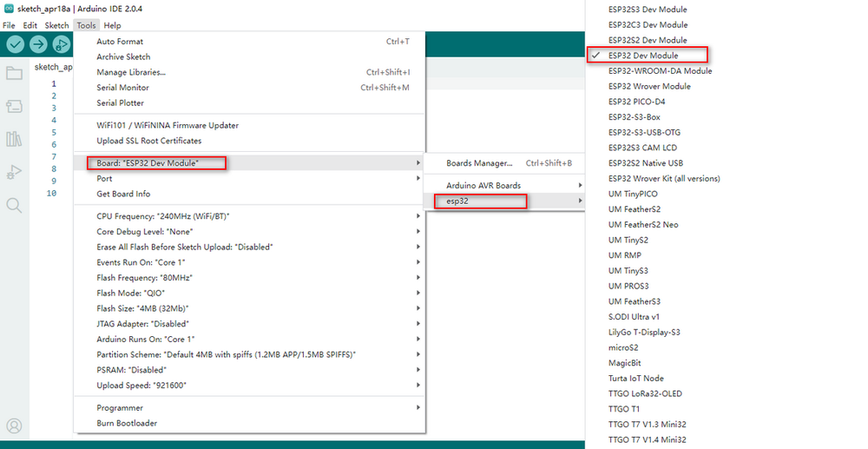Expand CPU Frequency options

(x=250, y=216)
